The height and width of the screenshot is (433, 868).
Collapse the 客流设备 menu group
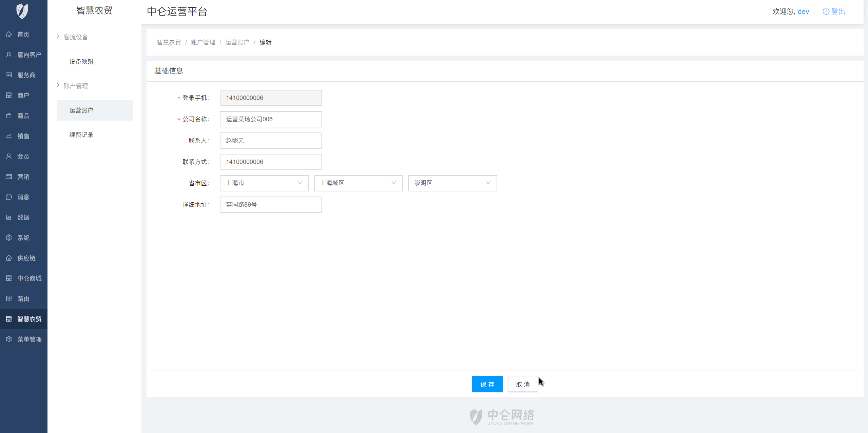[x=75, y=37]
